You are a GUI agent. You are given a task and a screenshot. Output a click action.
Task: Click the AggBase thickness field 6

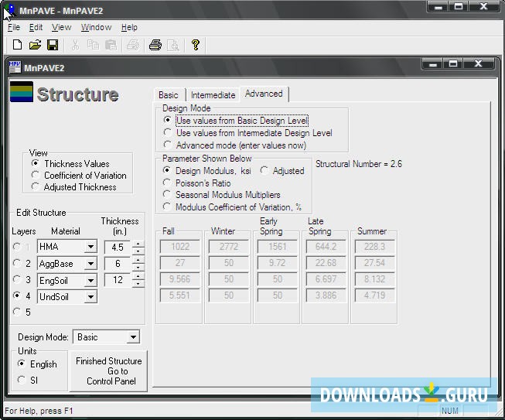[x=118, y=264]
